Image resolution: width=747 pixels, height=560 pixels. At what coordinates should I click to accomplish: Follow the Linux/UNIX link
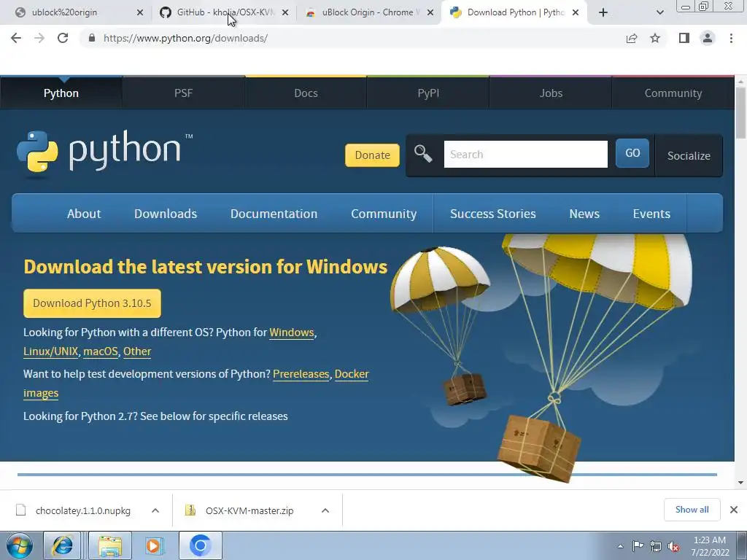click(x=50, y=351)
